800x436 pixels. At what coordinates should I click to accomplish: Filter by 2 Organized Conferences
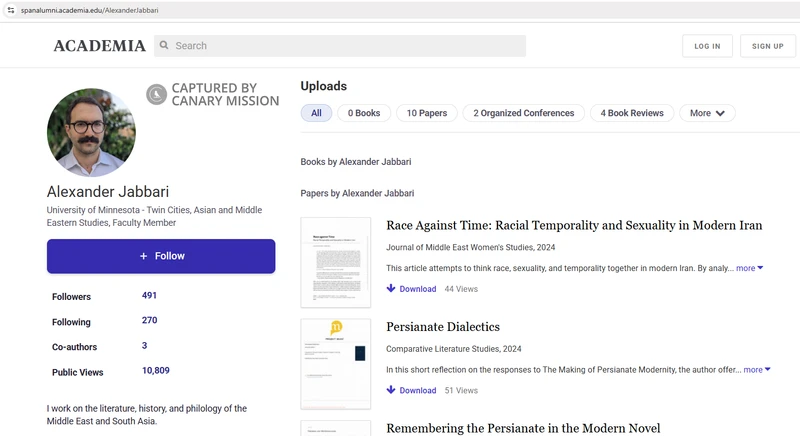coord(523,113)
